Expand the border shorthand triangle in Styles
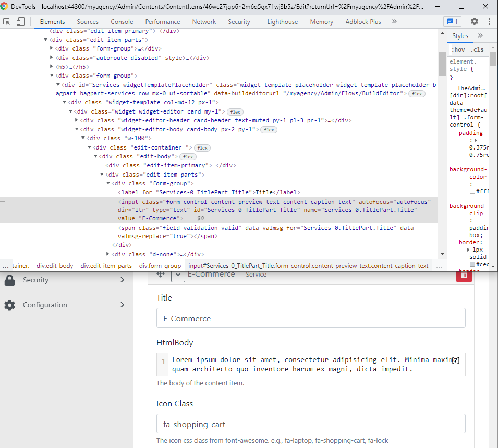 coord(468,250)
